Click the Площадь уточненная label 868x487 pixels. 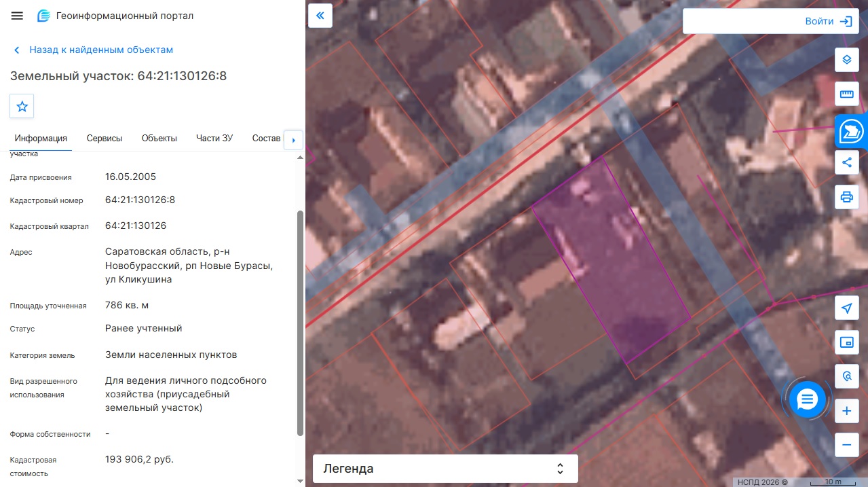coord(48,306)
